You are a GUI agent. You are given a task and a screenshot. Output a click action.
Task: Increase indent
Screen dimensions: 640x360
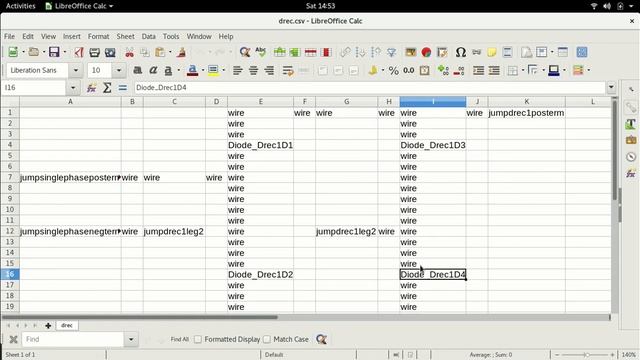click(x=478, y=70)
